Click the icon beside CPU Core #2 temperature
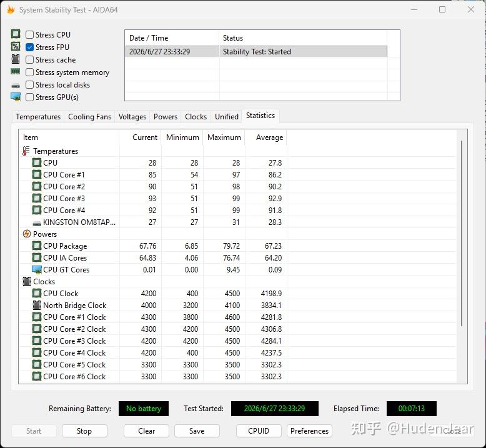 click(x=37, y=186)
